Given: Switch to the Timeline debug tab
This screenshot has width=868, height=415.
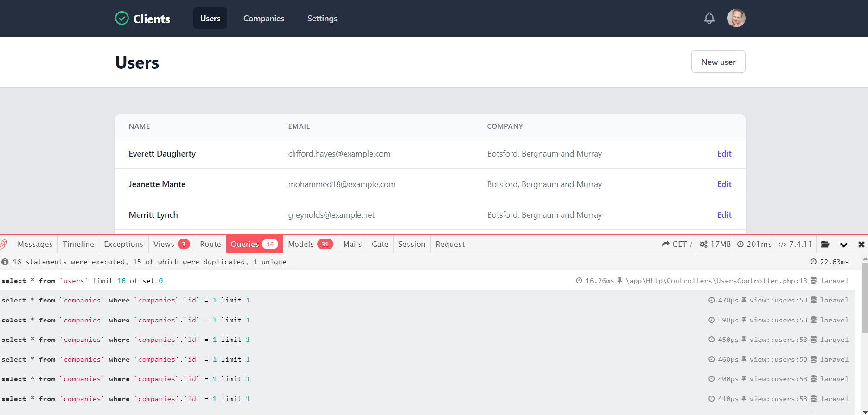Looking at the screenshot, I should coord(78,244).
